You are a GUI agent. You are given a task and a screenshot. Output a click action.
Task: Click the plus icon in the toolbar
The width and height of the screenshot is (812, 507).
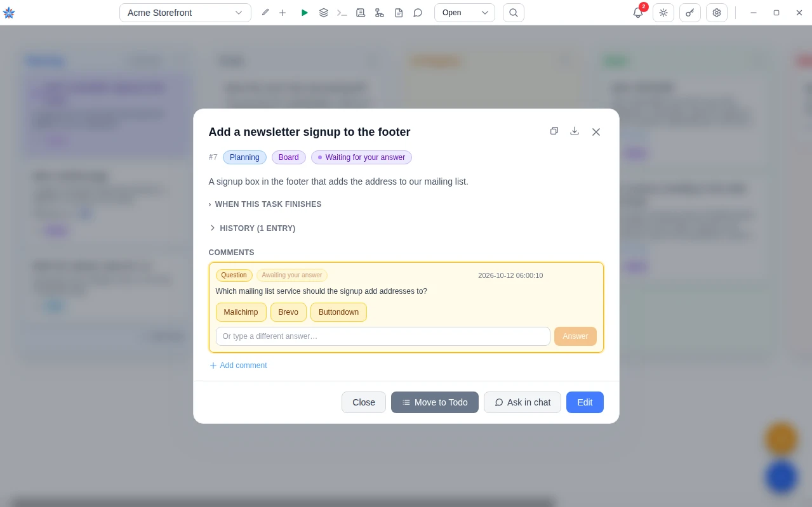283,13
